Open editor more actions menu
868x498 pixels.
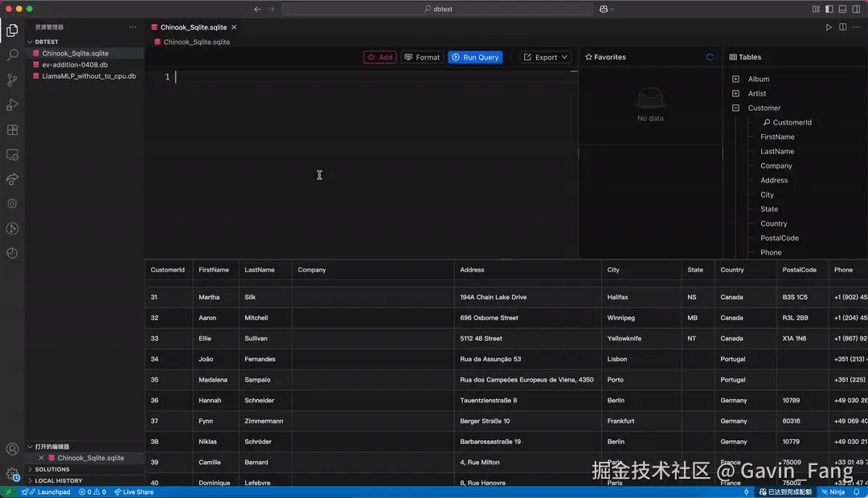[857, 27]
